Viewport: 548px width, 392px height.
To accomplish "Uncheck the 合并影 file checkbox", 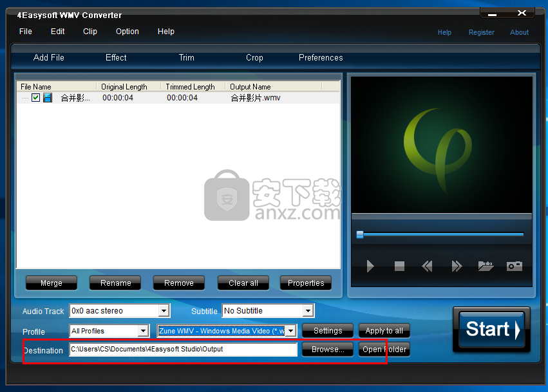I will (x=35, y=97).
